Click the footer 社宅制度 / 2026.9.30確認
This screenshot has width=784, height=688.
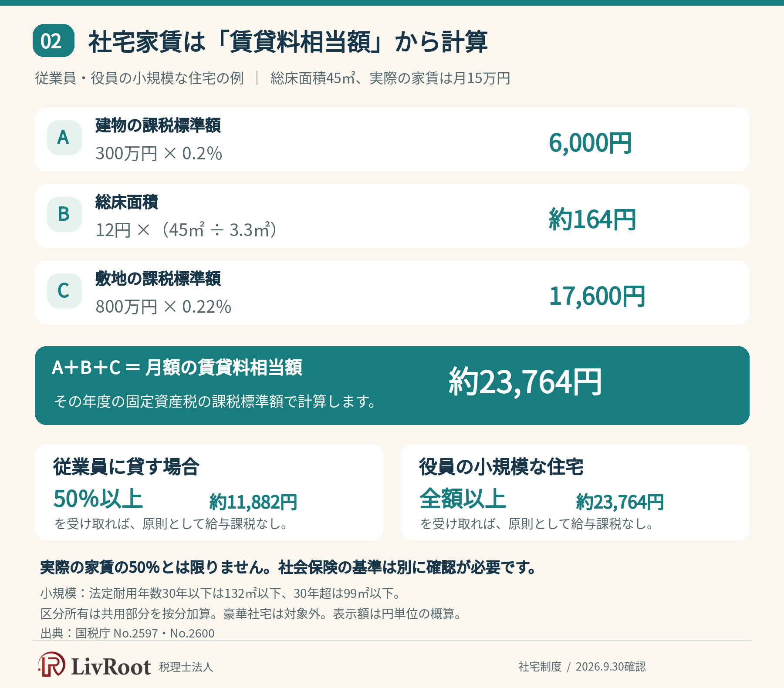[x=582, y=667]
